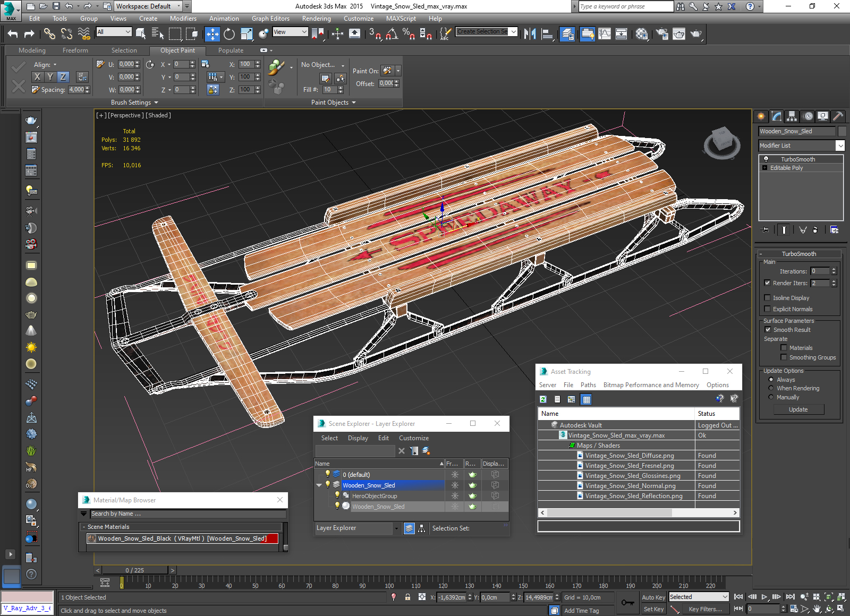Activate the Select and Link tool
Screen dimensions: 850x616
(49, 34)
